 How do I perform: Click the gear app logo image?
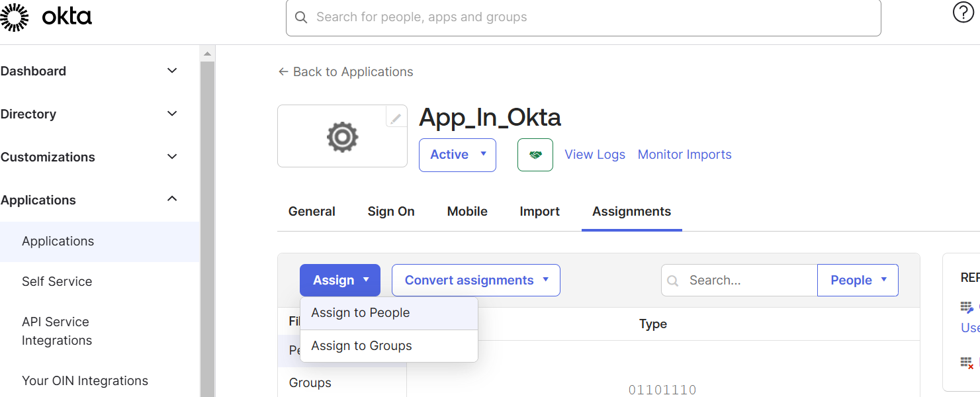(342, 137)
